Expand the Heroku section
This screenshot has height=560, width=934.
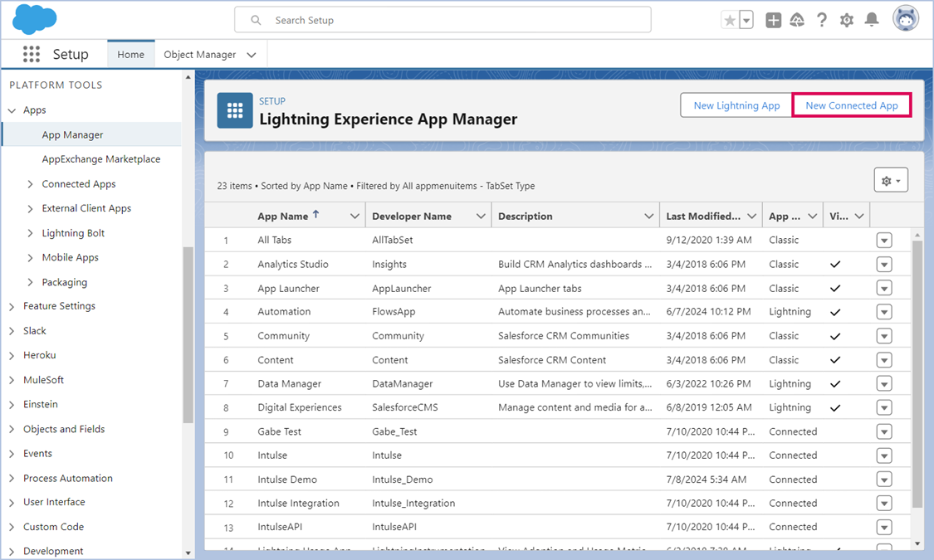(x=12, y=355)
